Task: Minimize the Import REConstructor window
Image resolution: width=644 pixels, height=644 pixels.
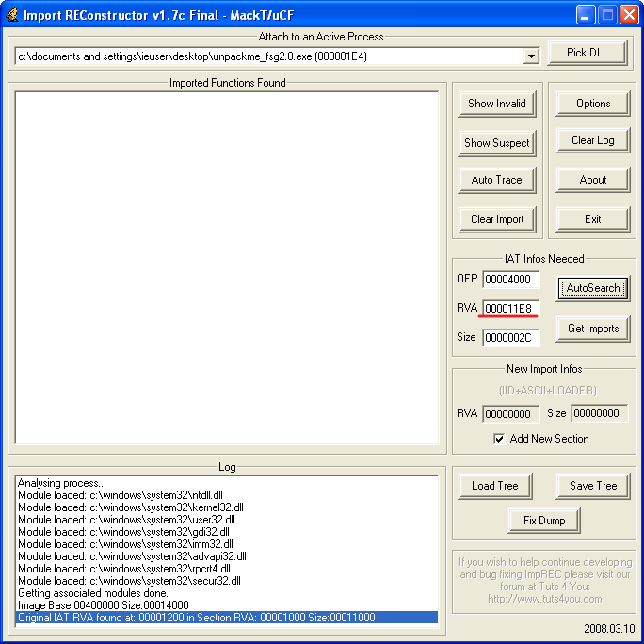Action: 586,15
